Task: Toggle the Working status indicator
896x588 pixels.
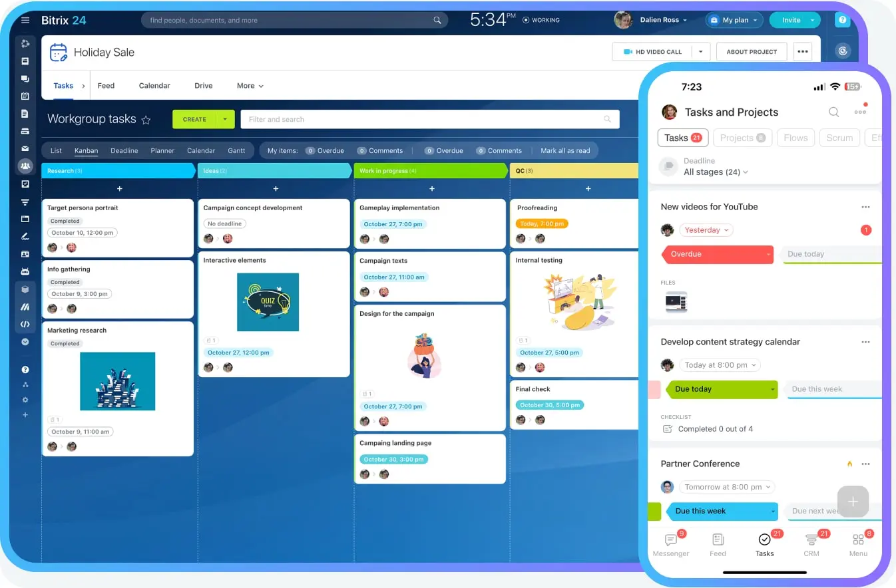Action: (541, 21)
